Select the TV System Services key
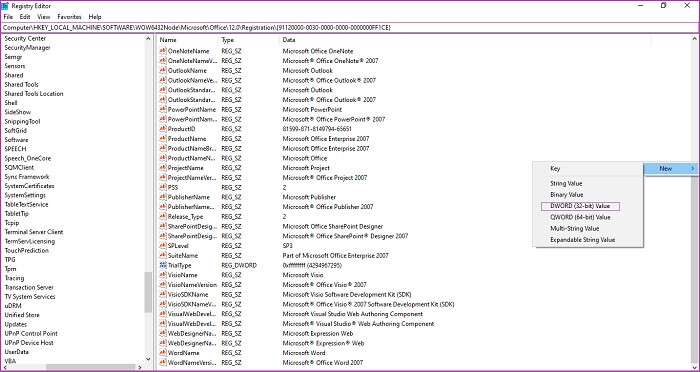Image resolution: width=700 pixels, height=372 pixels. [30, 297]
